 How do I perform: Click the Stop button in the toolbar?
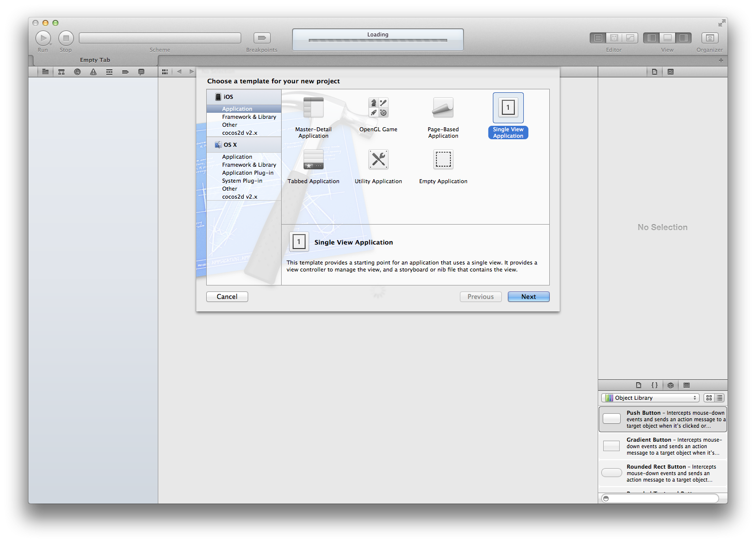point(66,38)
